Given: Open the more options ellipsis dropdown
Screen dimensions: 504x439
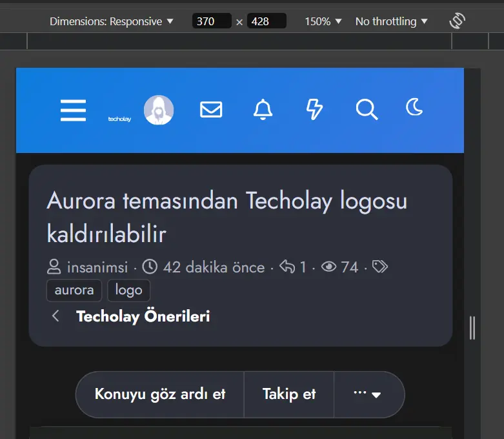Looking at the screenshot, I should 368,394.
